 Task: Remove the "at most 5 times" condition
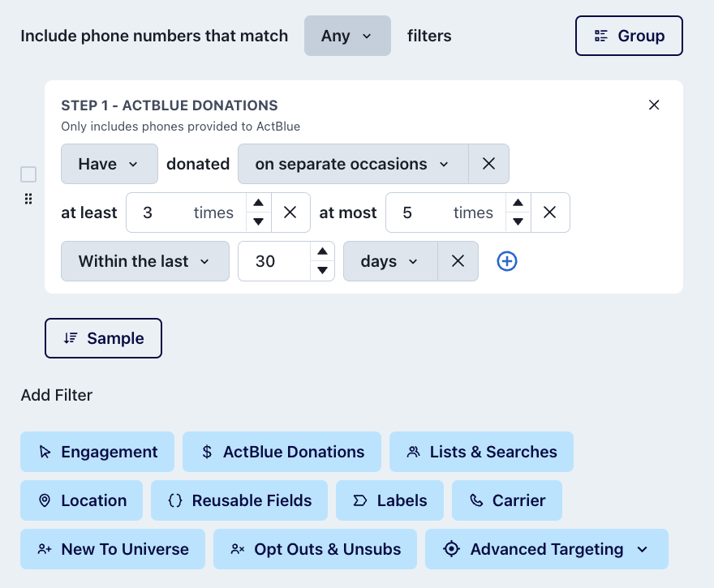(550, 212)
